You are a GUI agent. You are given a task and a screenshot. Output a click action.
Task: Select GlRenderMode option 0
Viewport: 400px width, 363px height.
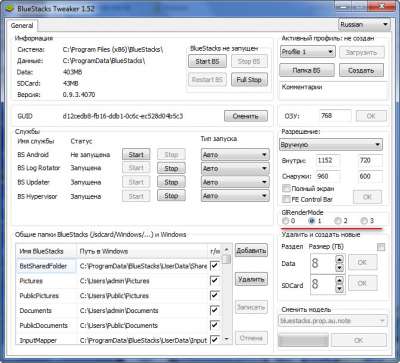285,221
